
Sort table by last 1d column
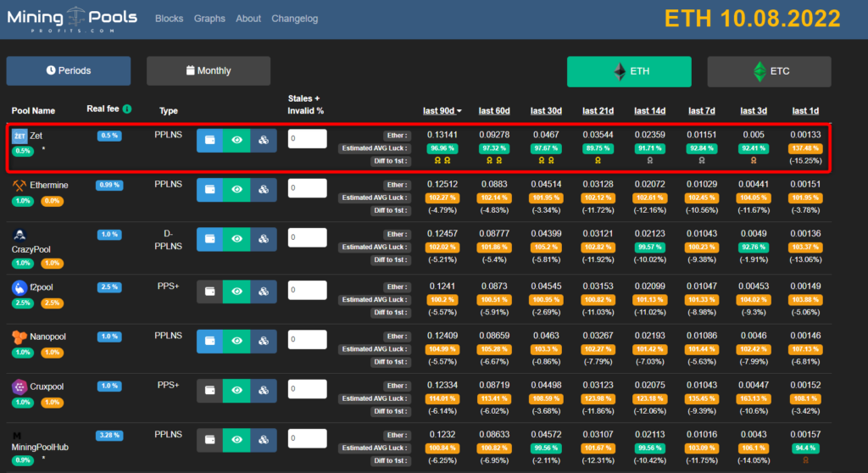click(805, 111)
